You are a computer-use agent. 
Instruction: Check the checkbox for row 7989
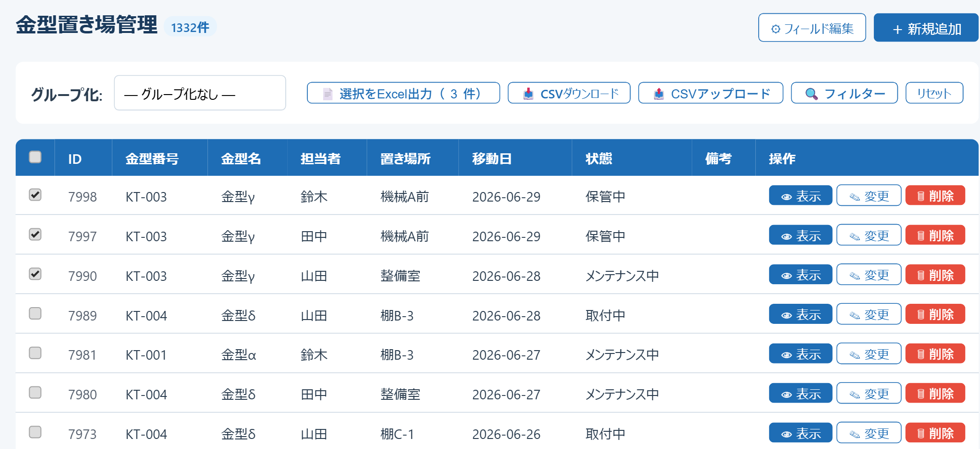coord(35,313)
